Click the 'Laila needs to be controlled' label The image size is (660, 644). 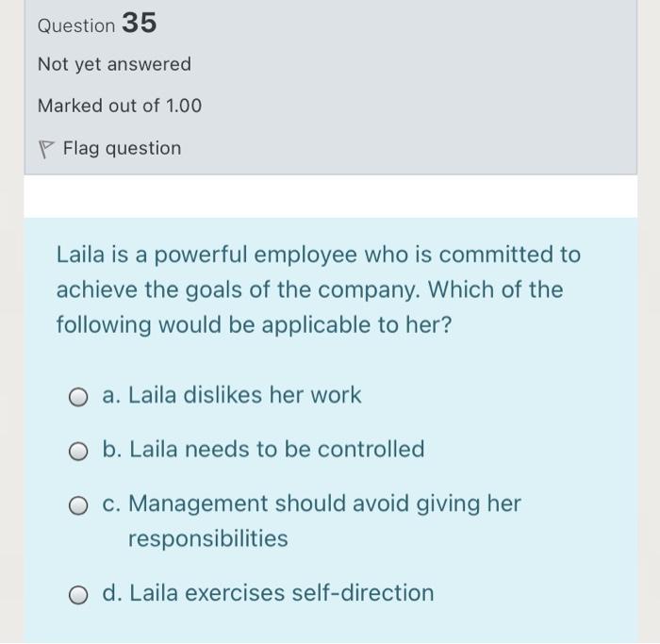pos(276,450)
